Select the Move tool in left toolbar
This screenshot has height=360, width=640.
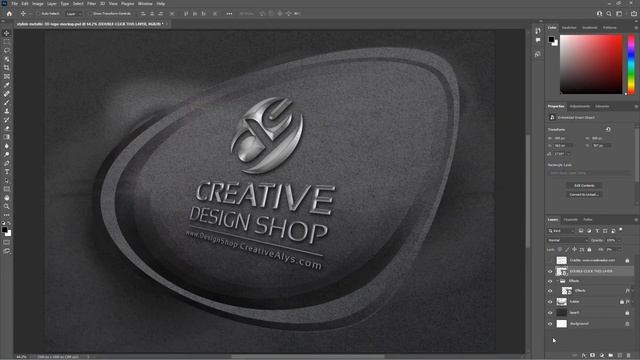(x=7, y=33)
